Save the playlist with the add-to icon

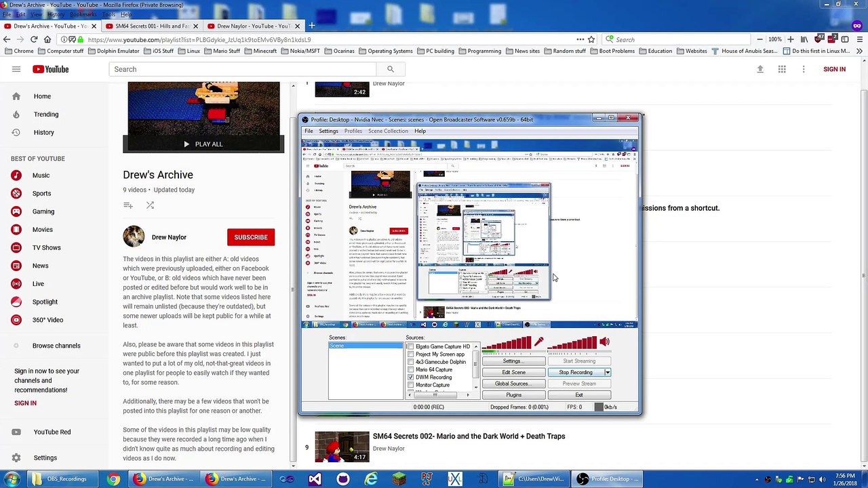point(128,205)
